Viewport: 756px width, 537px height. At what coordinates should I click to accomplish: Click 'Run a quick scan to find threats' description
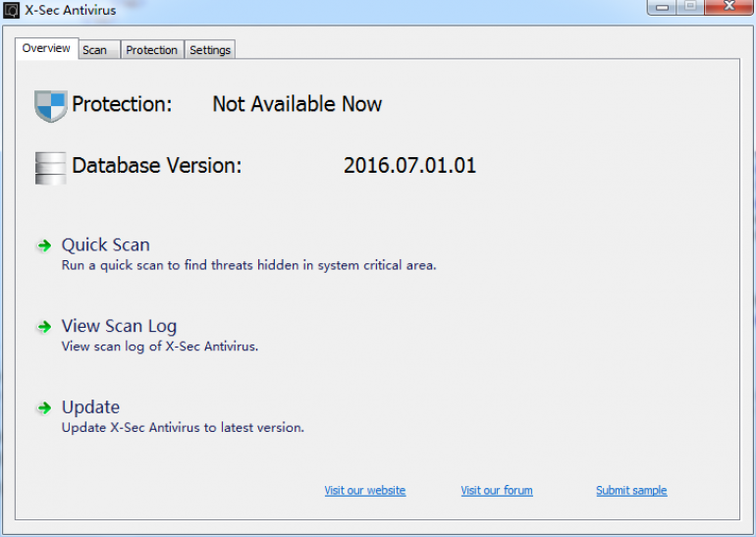click(248, 265)
